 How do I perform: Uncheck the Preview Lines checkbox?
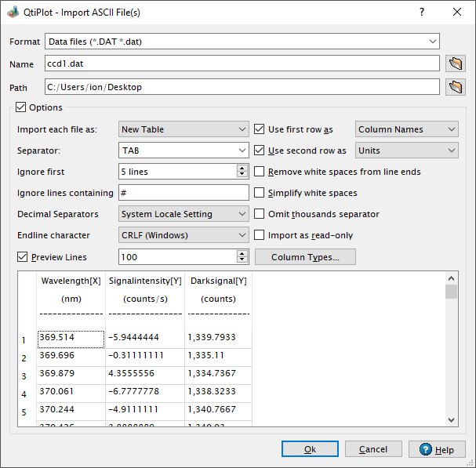22,256
